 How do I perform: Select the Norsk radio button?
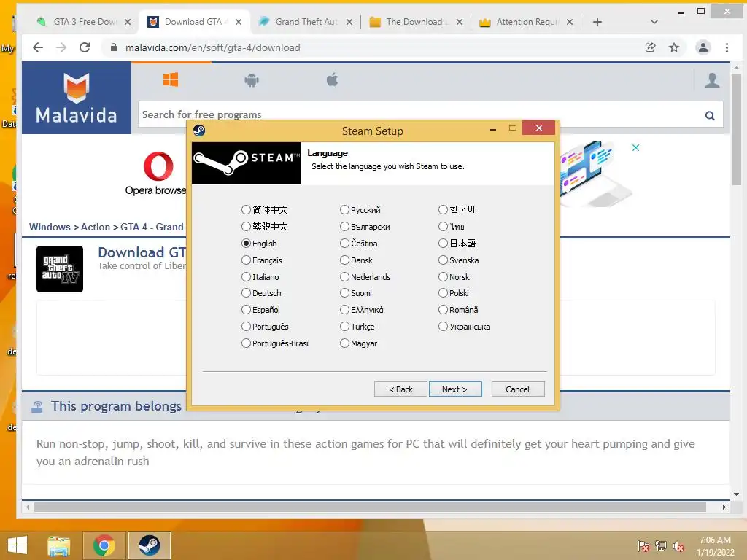(443, 276)
